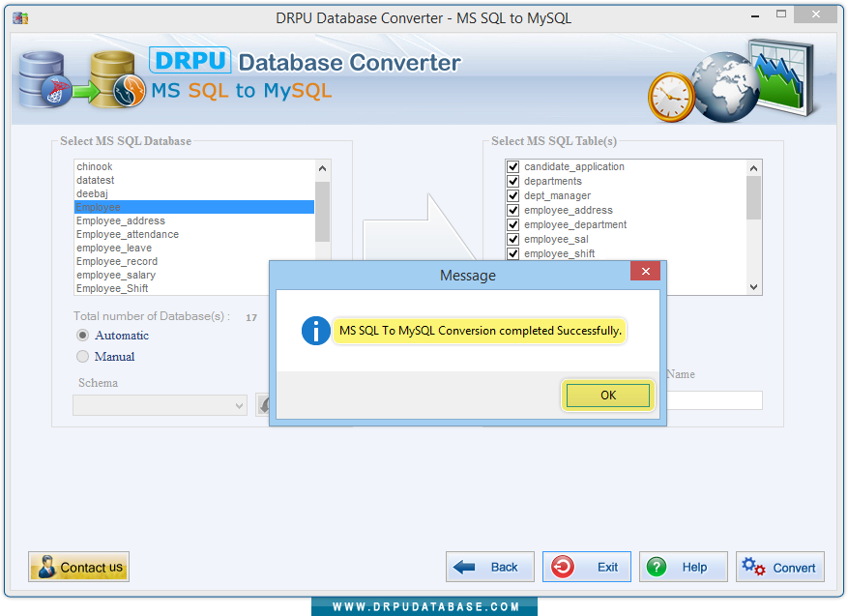Click the up arrow of the database list scrollbar
The image size is (848, 616).
coord(322,168)
